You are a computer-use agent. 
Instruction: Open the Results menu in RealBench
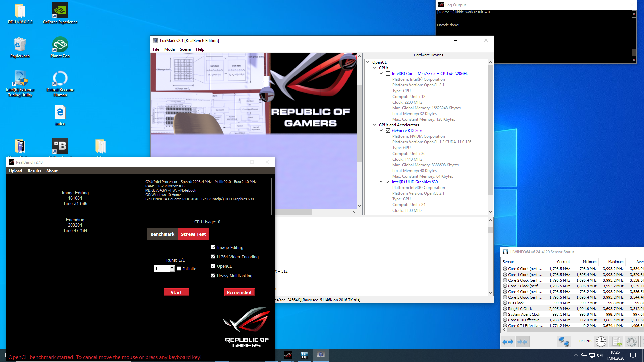(x=34, y=171)
